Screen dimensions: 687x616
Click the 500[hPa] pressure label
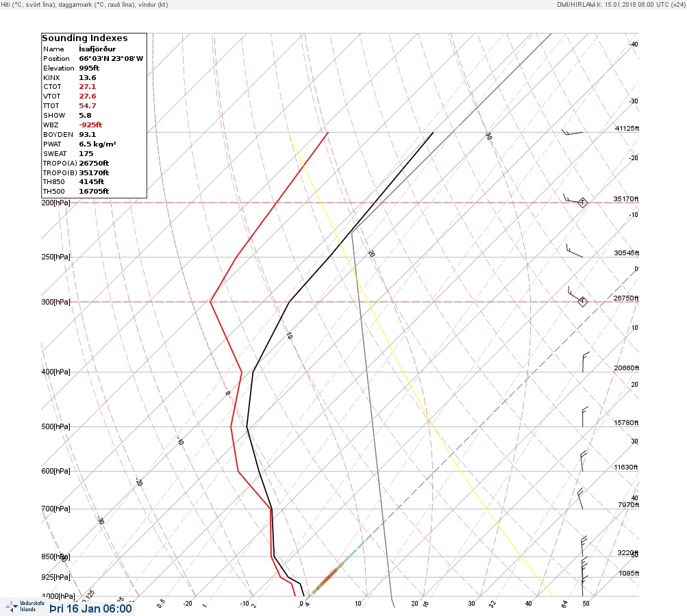coord(55,426)
